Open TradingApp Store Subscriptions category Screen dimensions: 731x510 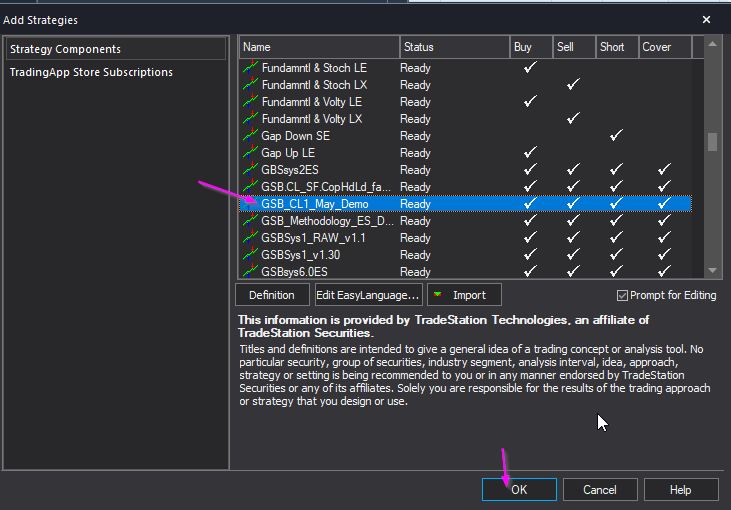(x=91, y=72)
